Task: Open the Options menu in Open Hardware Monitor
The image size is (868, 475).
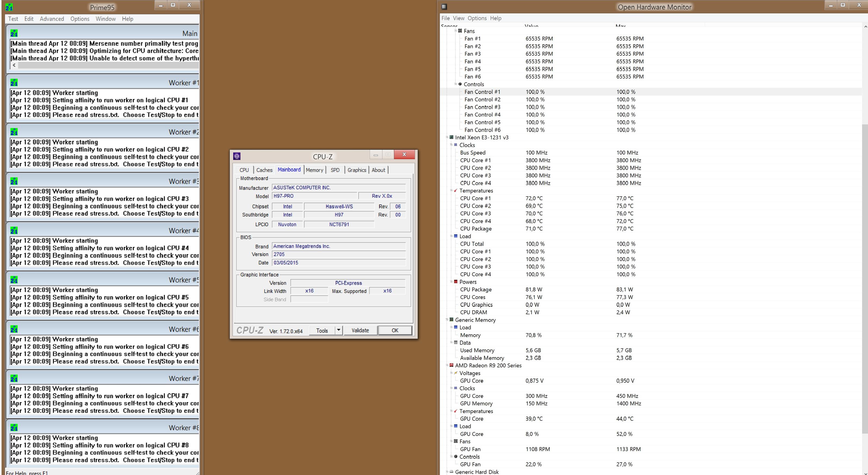Action: (x=477, y=18)
